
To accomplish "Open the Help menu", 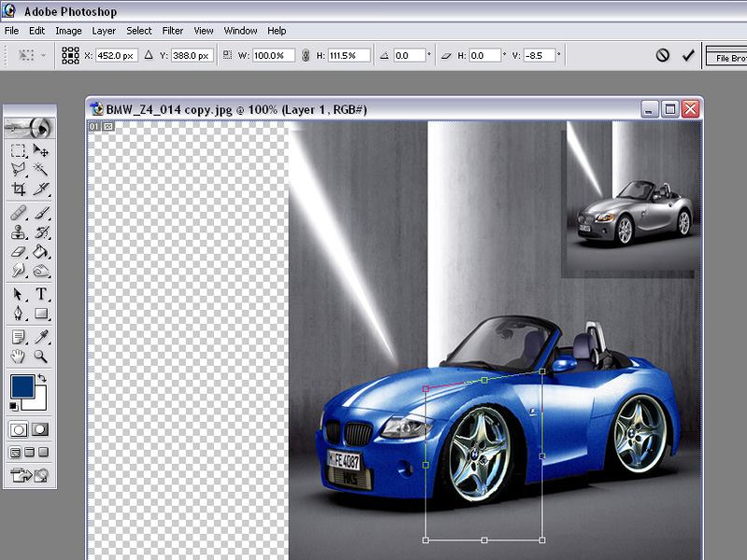I will click(276, 31).
